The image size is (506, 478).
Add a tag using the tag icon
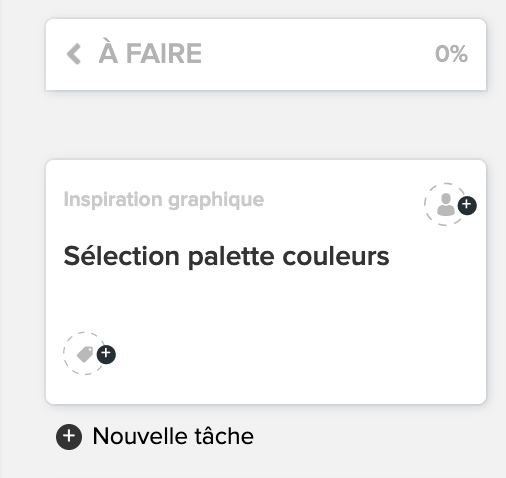point(85,354)
